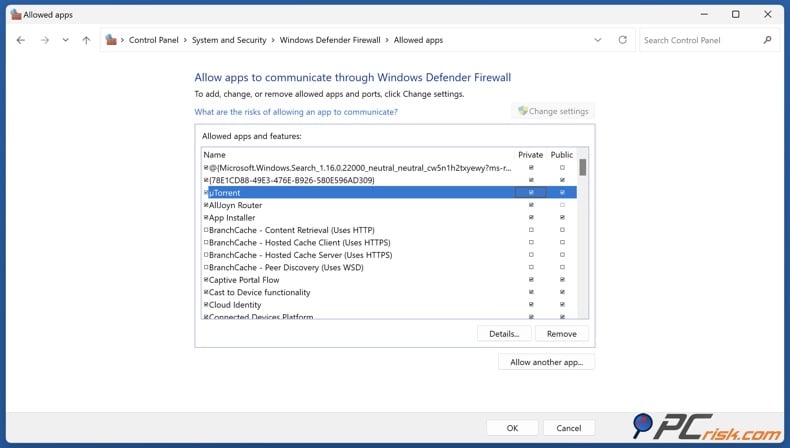Click the Cancel button
This screenshot has width=790, height=448.
point(569,428)
